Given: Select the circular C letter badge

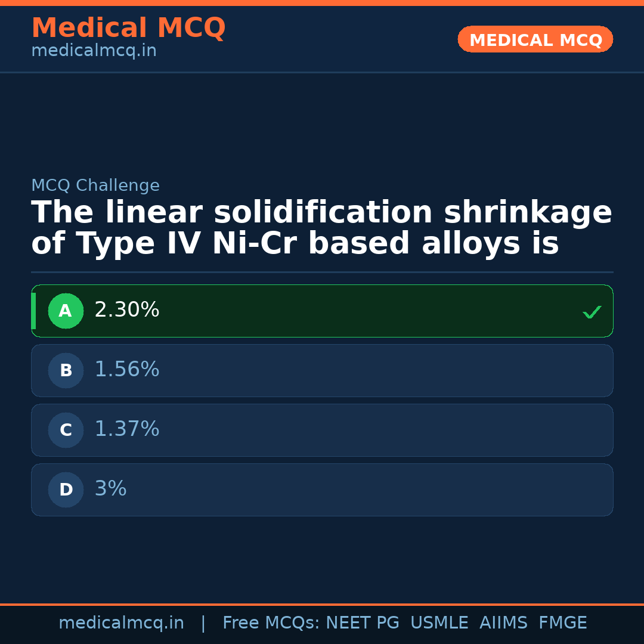Looking at the screenshot, I should pyautogui.click(x=66, y=431).
